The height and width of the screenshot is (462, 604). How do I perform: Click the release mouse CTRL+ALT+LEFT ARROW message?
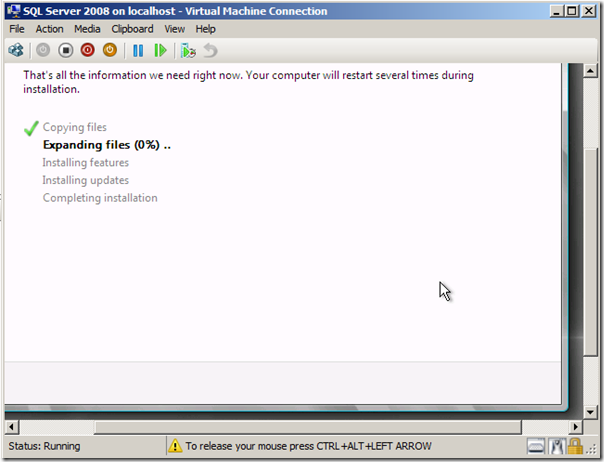point(308,446)
